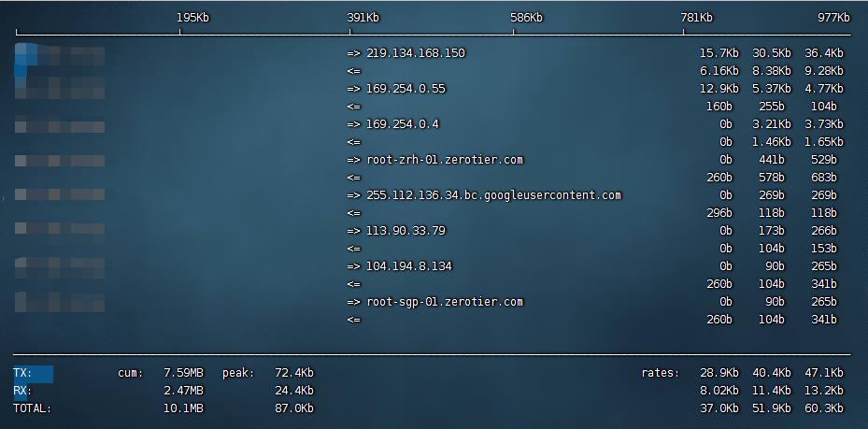Click the 8.38Kb rate value
Viewport: 868px width, 429px height.
pyautogui.click(x=772, y=71)
